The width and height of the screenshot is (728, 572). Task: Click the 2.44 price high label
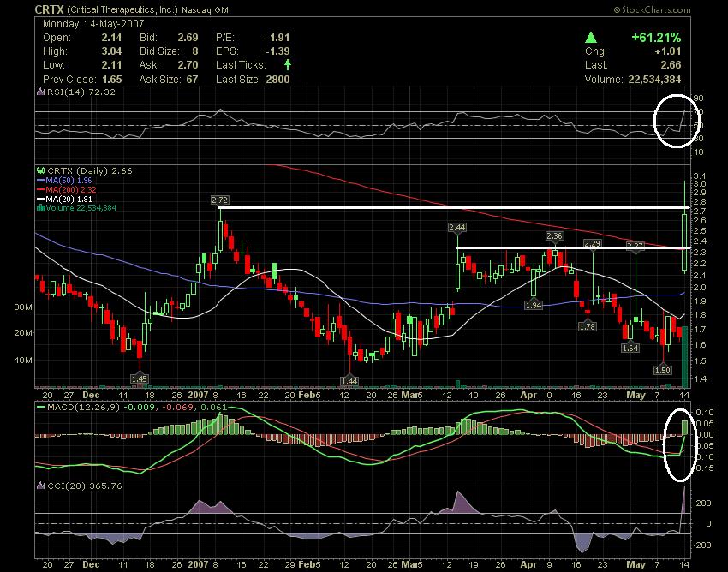[x=457, y=227]
